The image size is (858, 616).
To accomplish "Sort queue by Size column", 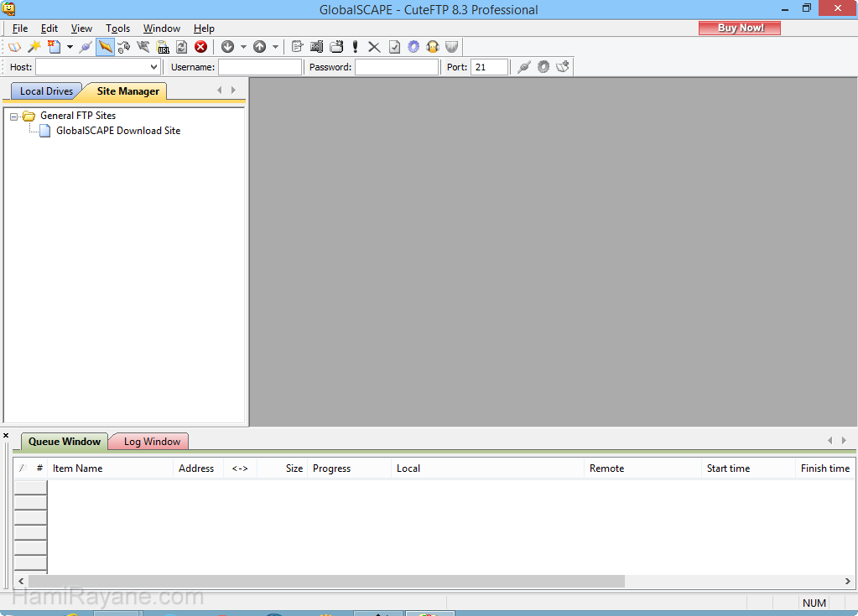I will point(283,468).
